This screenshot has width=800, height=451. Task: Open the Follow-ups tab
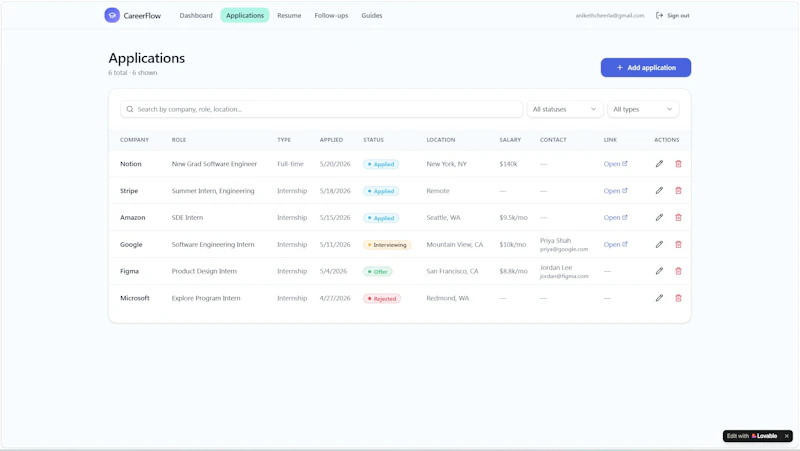click(331, 15)
